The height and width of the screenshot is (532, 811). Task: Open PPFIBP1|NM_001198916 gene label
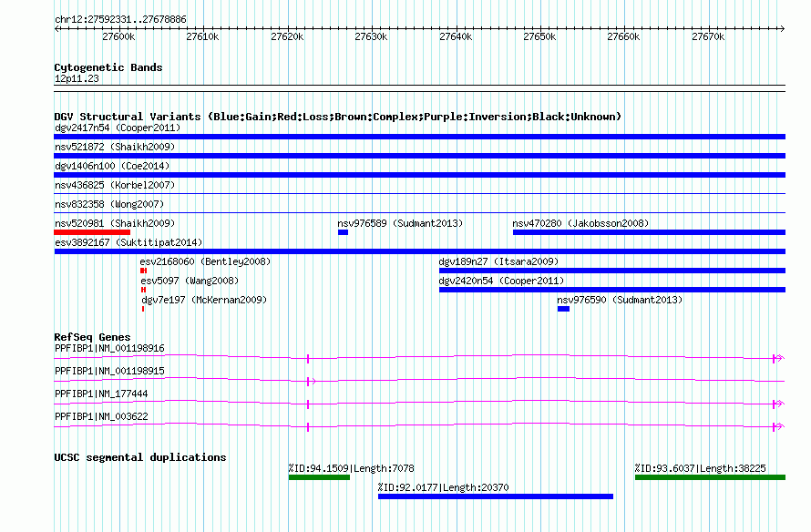[x=109, y=349]
